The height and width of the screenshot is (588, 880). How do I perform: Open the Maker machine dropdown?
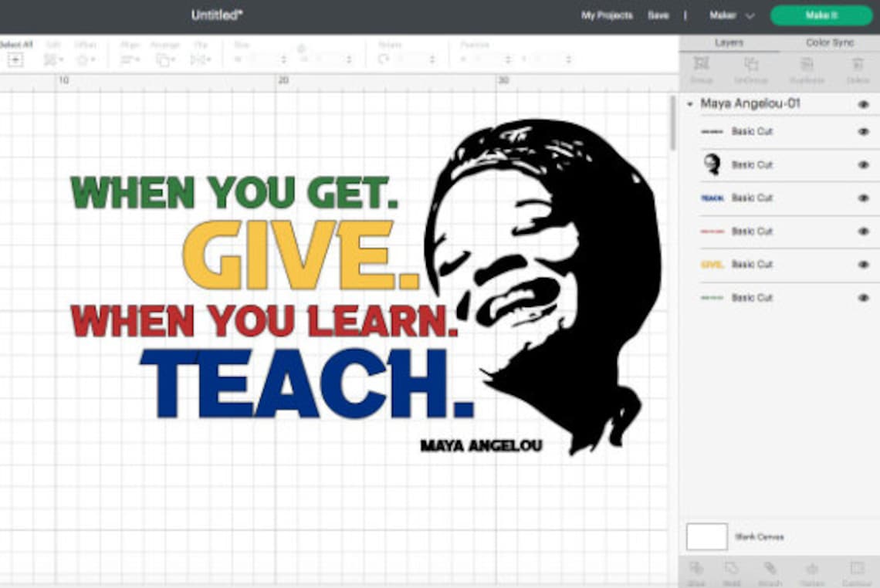tap(732, 15)
